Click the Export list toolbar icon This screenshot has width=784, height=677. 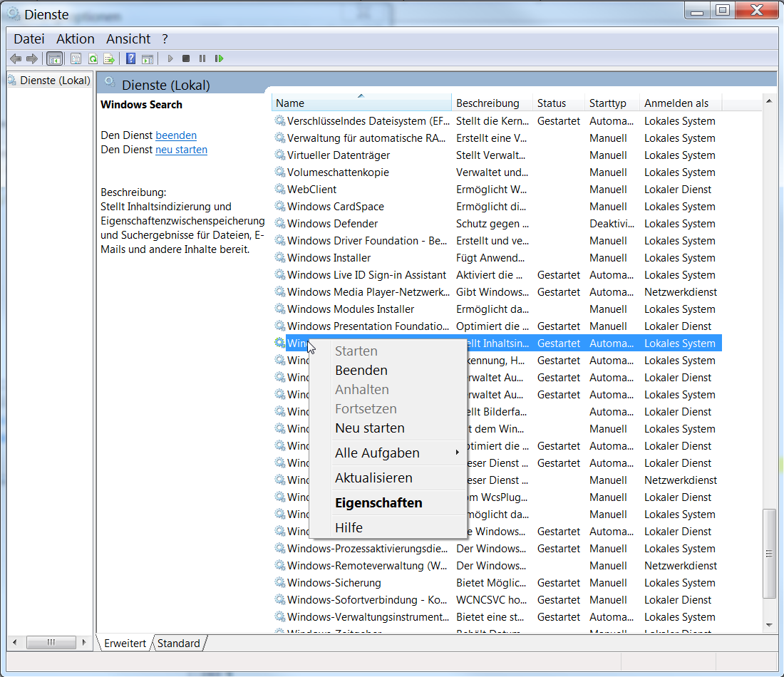(109, 58)
